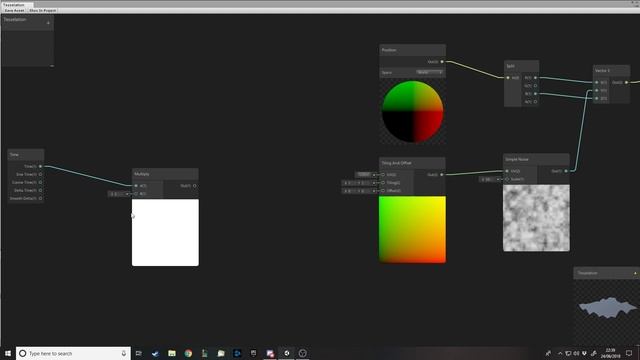Click the Split node In(4) port
The width and height of the screenshot is (640, 360).
tap(508, 78)
